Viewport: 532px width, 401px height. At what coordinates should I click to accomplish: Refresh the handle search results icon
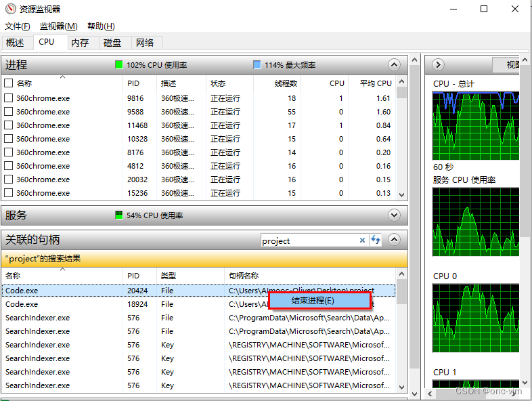point(376,240)
